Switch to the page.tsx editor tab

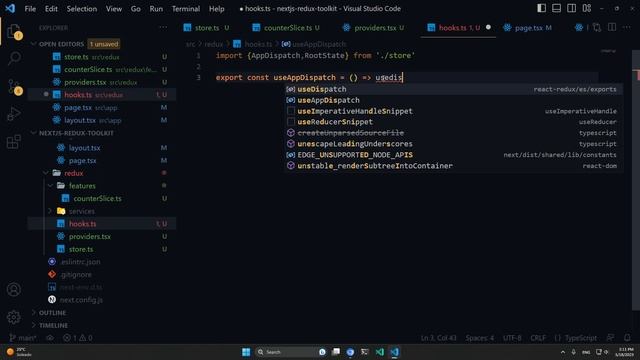point(529,28)
